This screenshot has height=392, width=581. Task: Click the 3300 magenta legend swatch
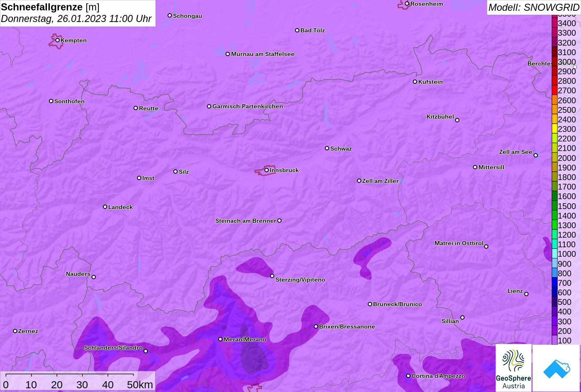pyautogui.click(x=554, y=33)
